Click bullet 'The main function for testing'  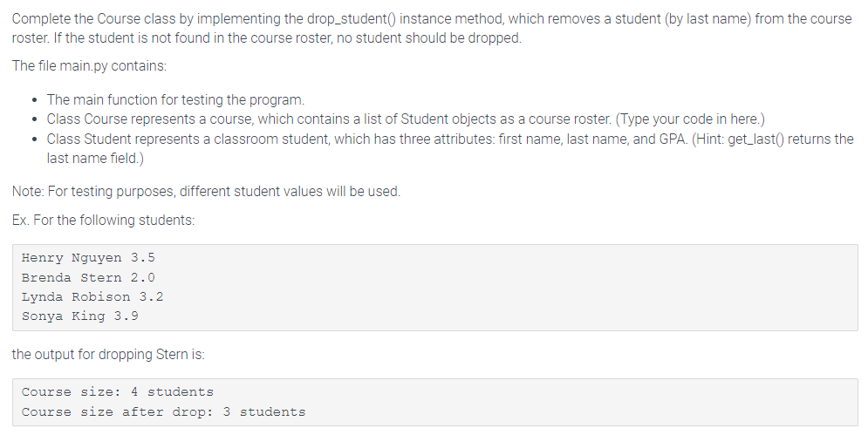coord(175,100)
